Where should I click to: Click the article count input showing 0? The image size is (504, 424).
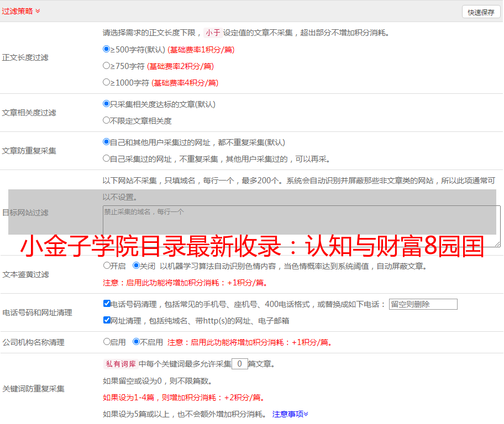[239, 364]
